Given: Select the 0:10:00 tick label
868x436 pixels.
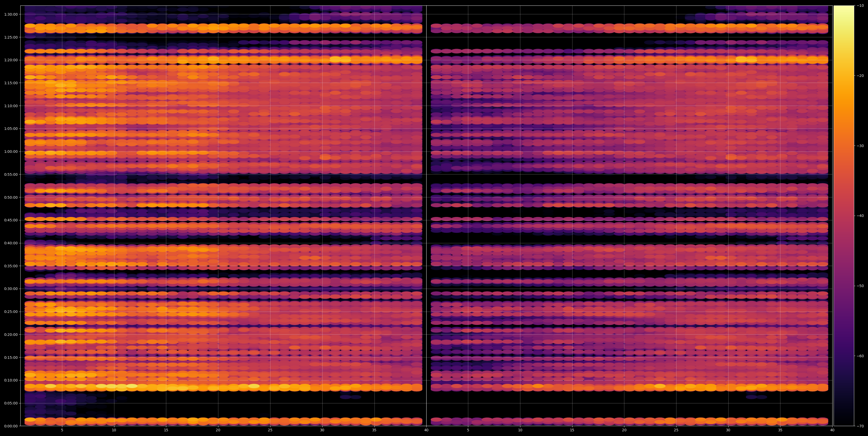Looking at the screenshot, I should click(x=11, y=380).
